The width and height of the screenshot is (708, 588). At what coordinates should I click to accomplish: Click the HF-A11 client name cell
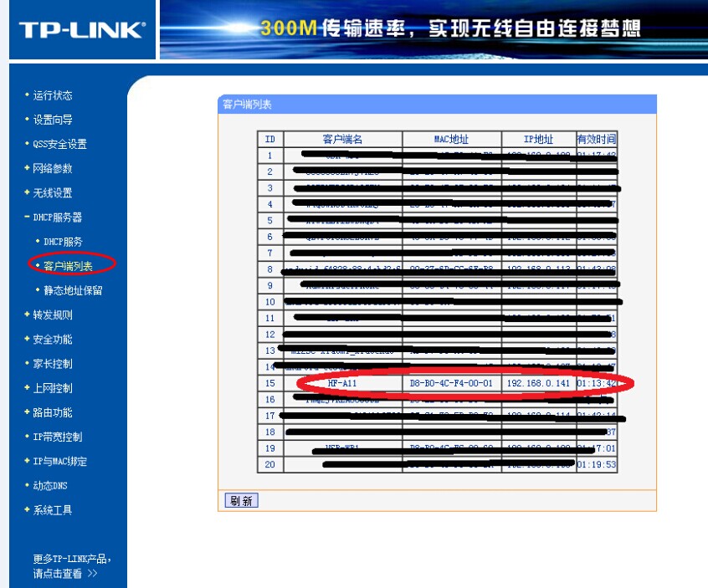point(342,384)
